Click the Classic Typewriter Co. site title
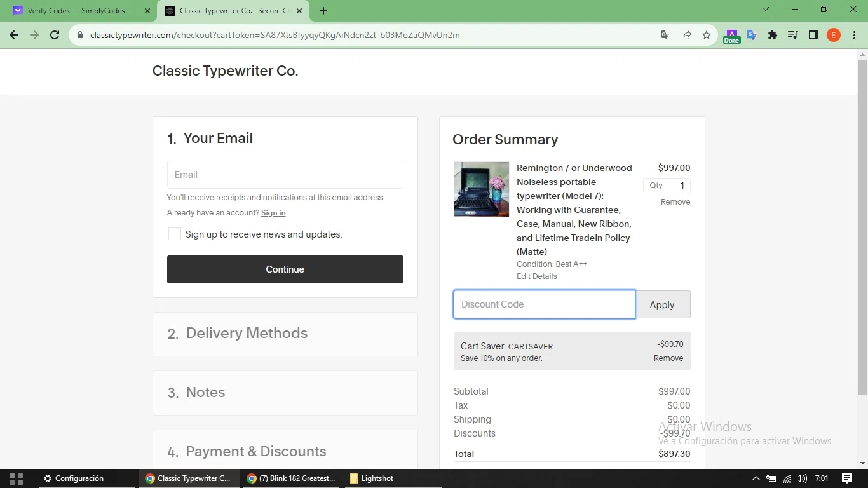 click(x=225, y=71)
